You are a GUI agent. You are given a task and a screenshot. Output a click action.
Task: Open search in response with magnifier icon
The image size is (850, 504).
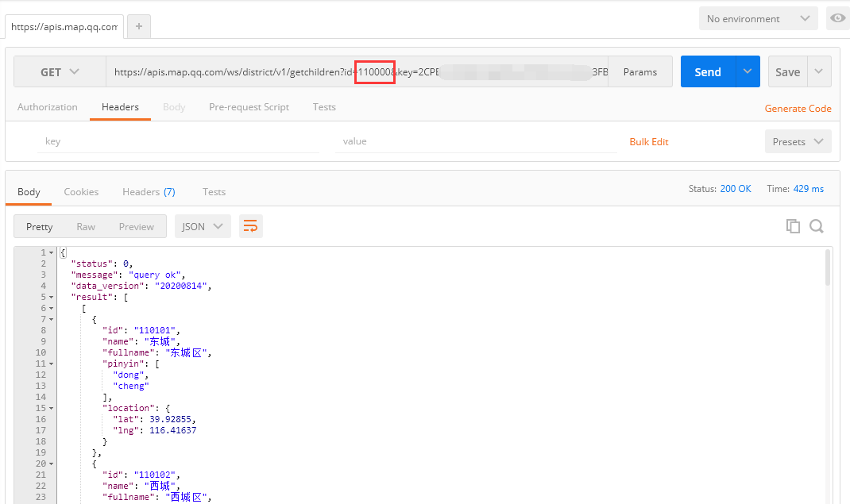816,226
